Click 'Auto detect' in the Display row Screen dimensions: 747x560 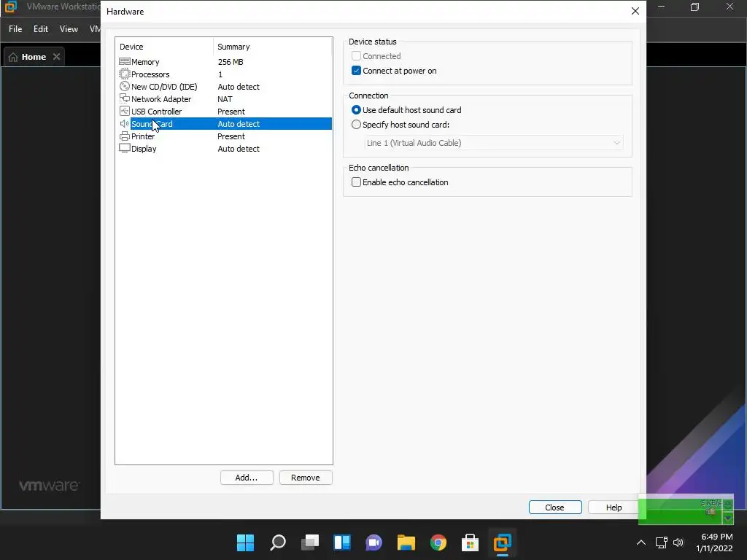pos(239,149)
